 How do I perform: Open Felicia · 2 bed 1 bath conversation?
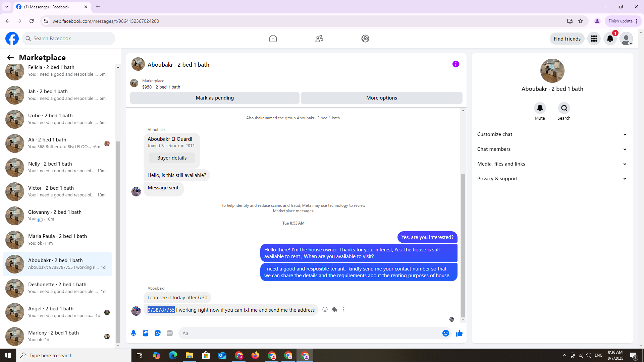coord(58,71)
